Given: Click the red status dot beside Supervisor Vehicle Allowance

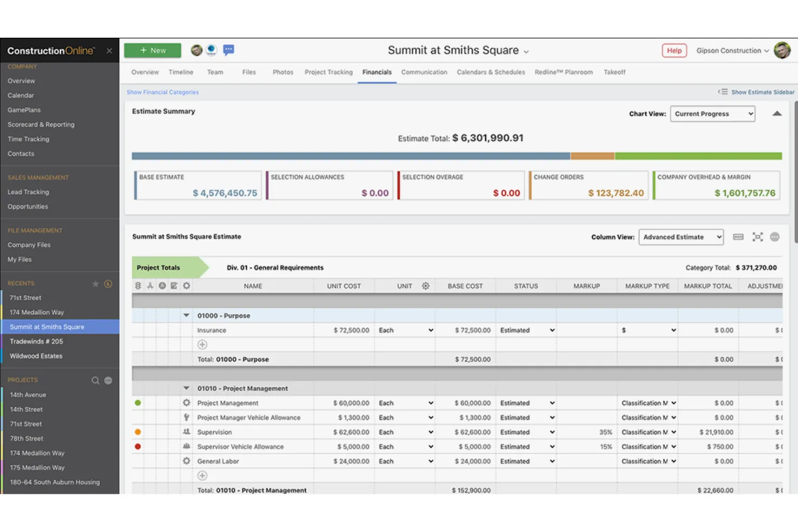Looking at the screenshot, I should coord(138,446).
